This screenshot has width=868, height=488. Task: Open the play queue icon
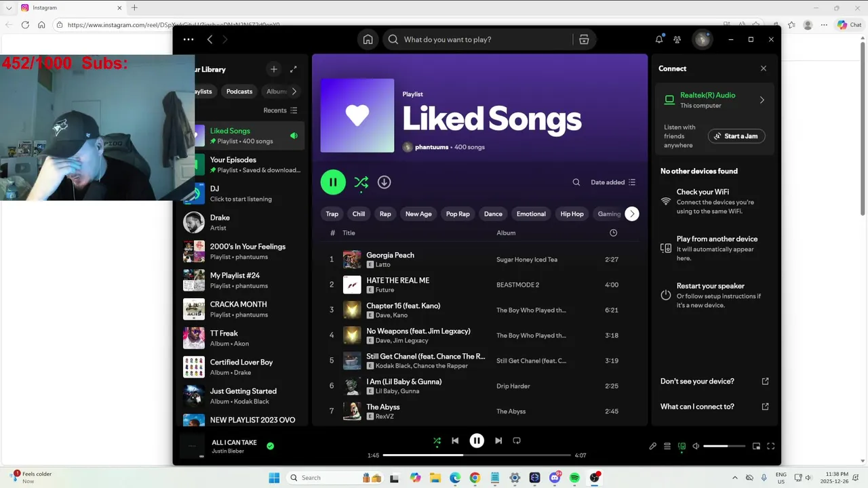point(667,446)
